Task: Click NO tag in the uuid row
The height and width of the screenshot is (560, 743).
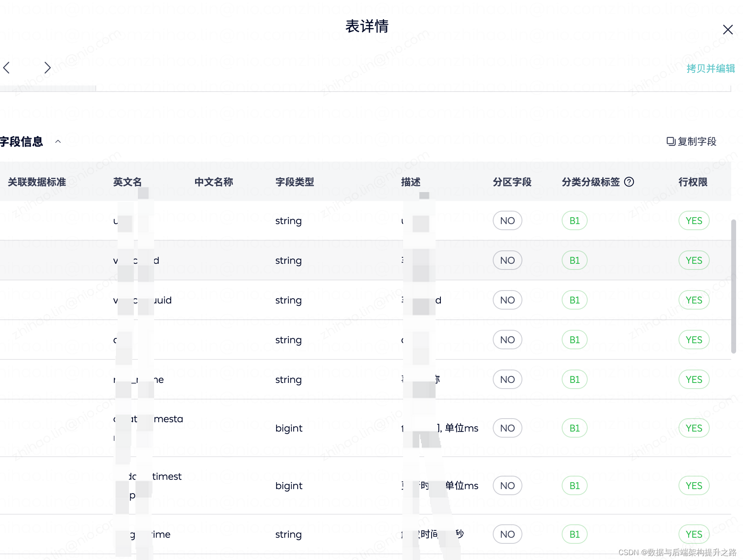Action: tap(507, 300)
